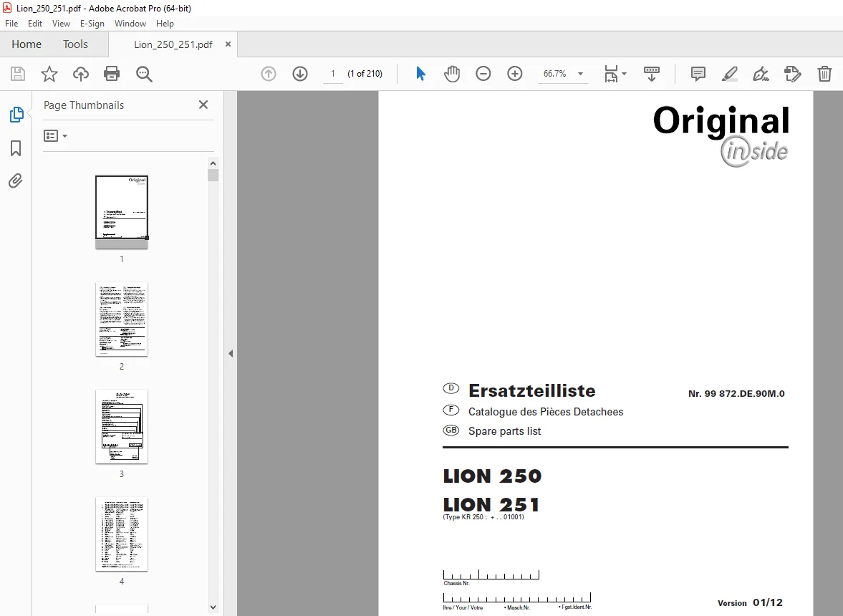Collapse the navigation pane arrow
This screenshot has height=616, width=843.
click(x=231, y=353)
